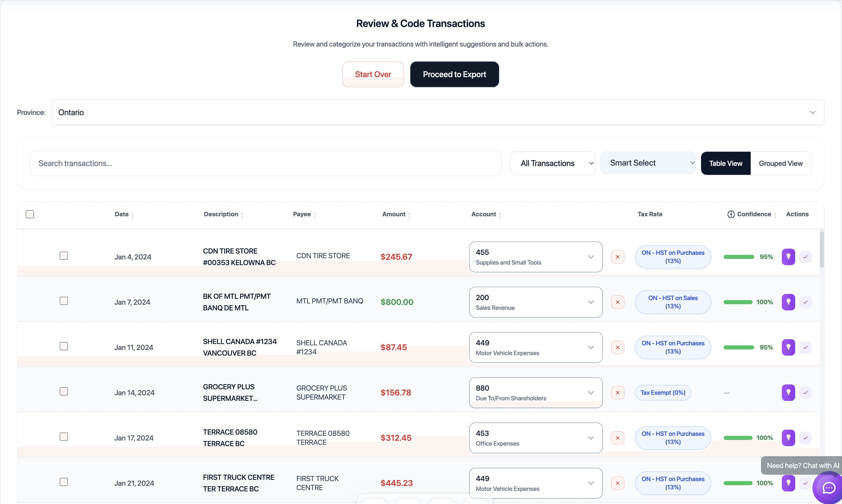Viewport: 842px width, 504px height.
Task: Click lightbulb suggestion icon for CDN TIRE STORE
Action: (x=788, y=257)
